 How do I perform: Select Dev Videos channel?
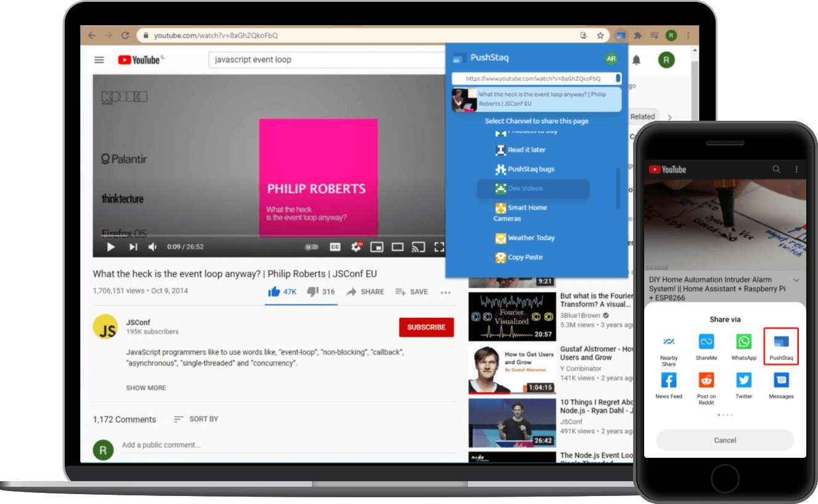pos(533,189)
